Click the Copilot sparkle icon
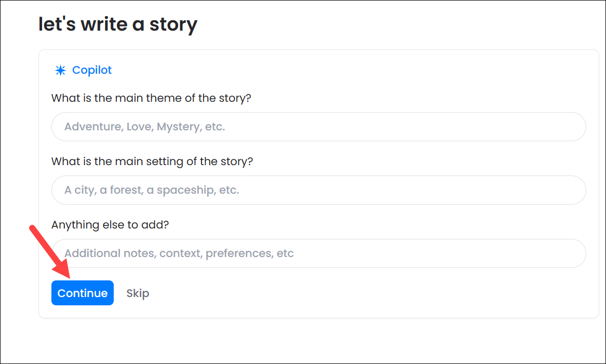The width and height of the screenshot is (606, 364). coord(60,71)
